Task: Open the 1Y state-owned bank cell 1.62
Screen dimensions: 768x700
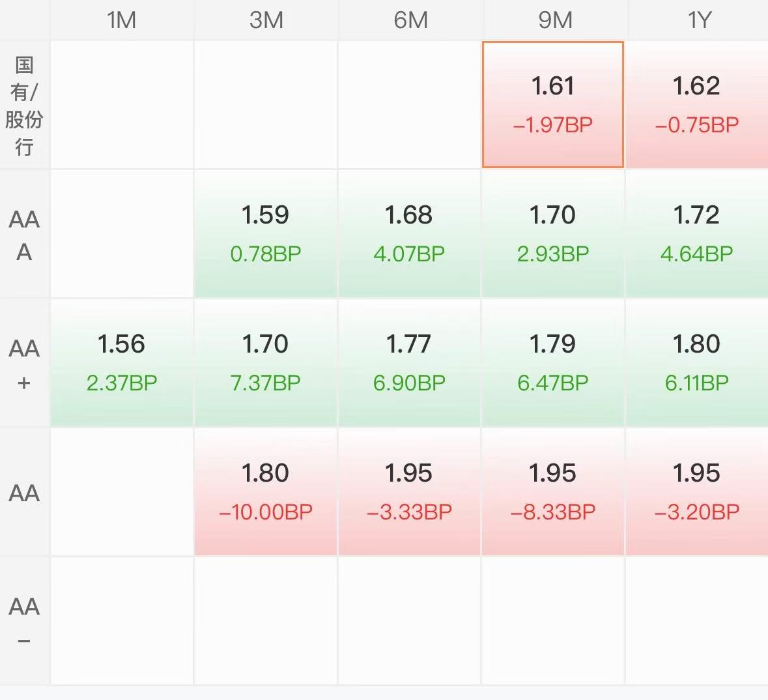Action: [697, 104]
